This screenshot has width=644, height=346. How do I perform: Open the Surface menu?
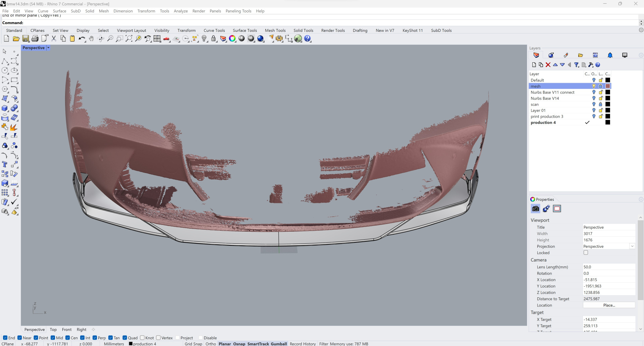coord(59,11)
